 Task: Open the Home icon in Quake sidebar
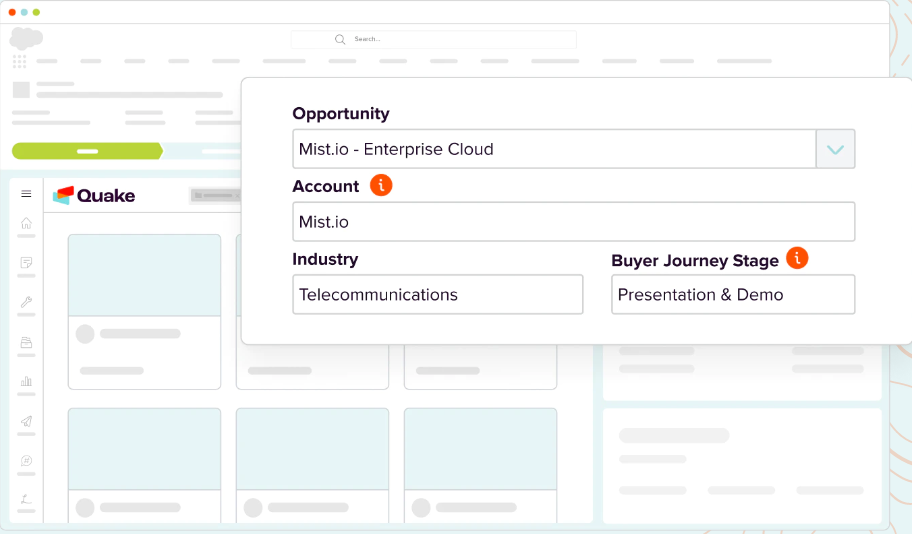click(x=26, y=223)
